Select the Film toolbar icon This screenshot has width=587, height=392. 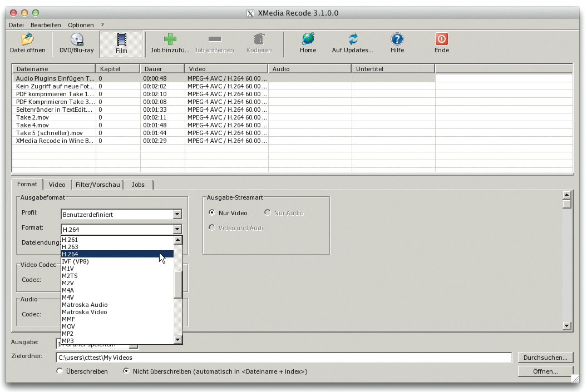pyautogui.click(x=121, y=39)
